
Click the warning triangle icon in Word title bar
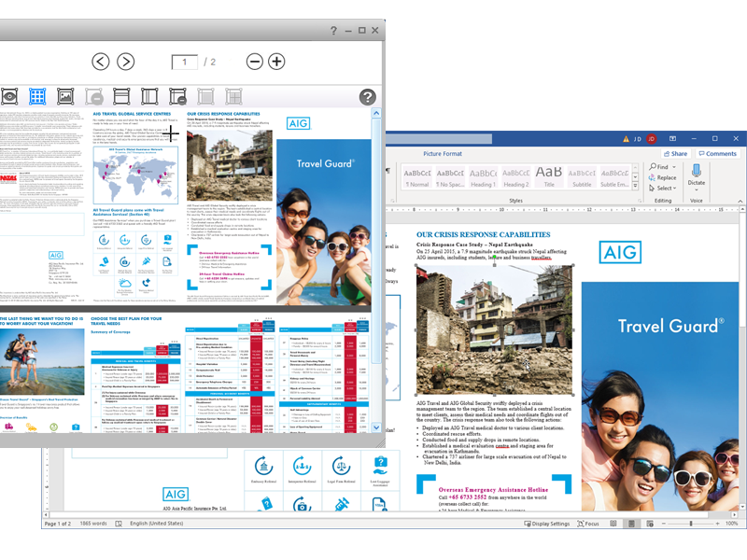click(x=626, y=139)
